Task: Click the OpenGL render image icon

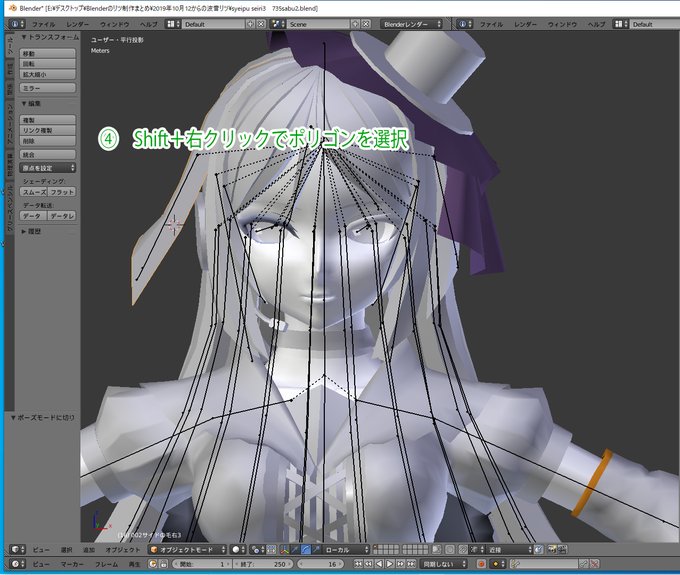Action: [x=552, y=549]
